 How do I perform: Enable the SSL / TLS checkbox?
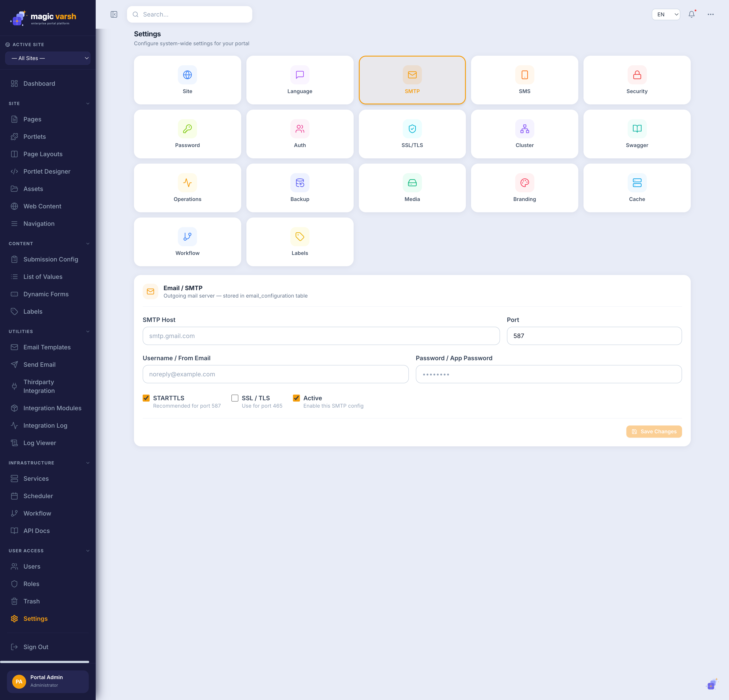click(x=235, y=398)
